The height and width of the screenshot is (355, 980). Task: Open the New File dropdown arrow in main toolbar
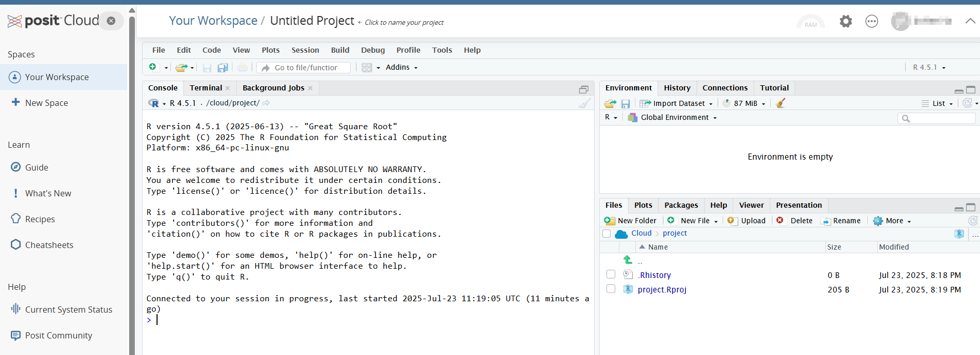pyautogui.click(x=166, y=68)
